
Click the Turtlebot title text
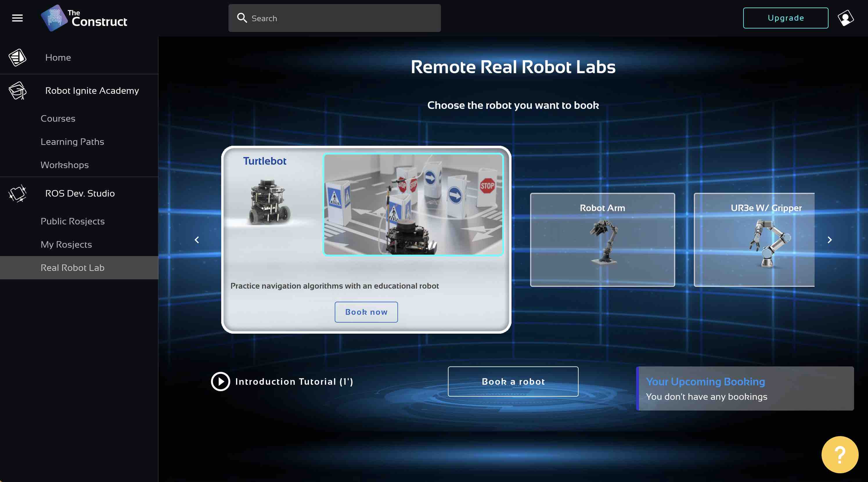click(265, 161)
